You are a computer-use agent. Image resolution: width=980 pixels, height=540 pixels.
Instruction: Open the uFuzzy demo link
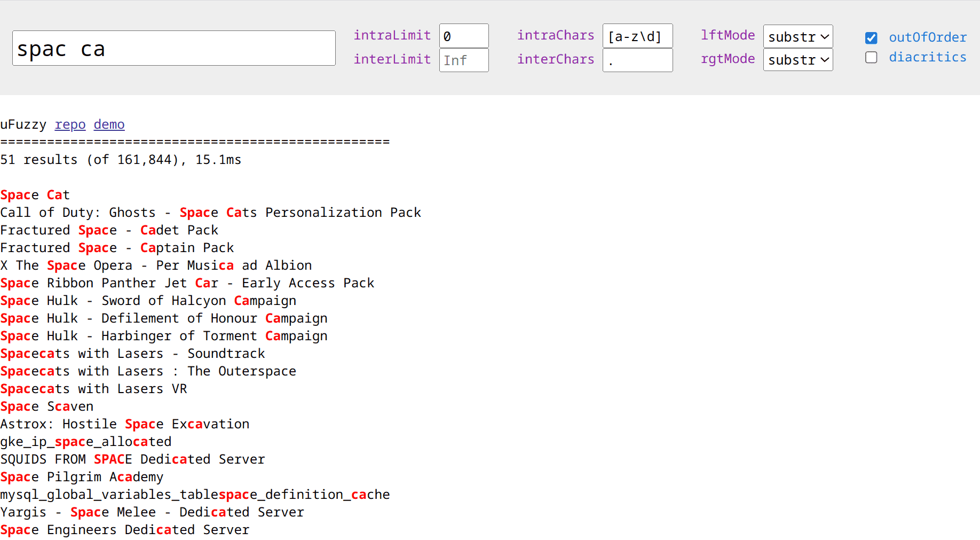[x=109, y=124]
